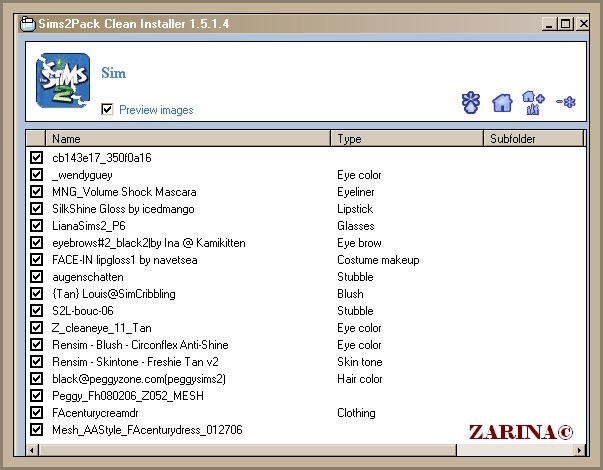Maximize the Sims2Pack Clean Installer window
The image size is (603, 470).
(x=566, y=24)
